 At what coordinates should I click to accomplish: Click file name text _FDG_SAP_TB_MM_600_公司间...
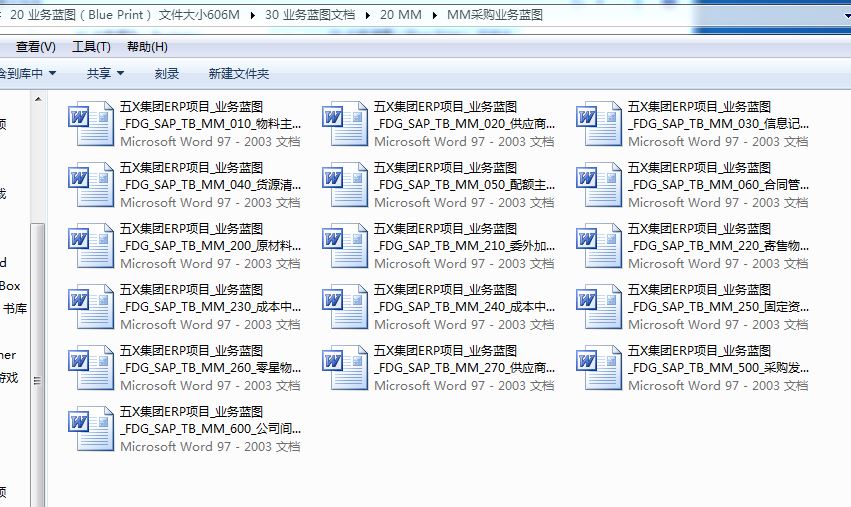click(x=211, y=429)
